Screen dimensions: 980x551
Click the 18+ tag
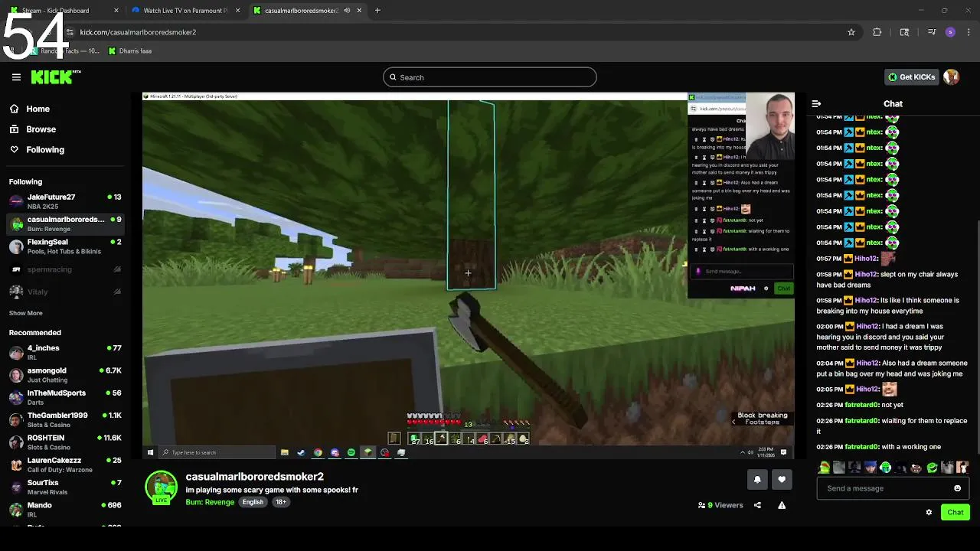pos(281,502)
